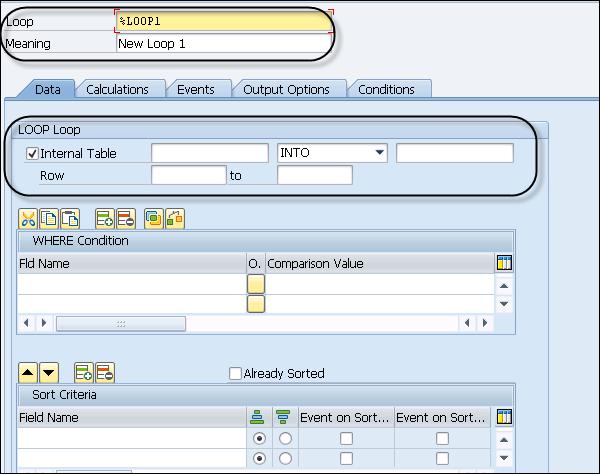Click the Paste clipboard icon above WHERE Condition
The image size is (600, 474).
[70, 219]
